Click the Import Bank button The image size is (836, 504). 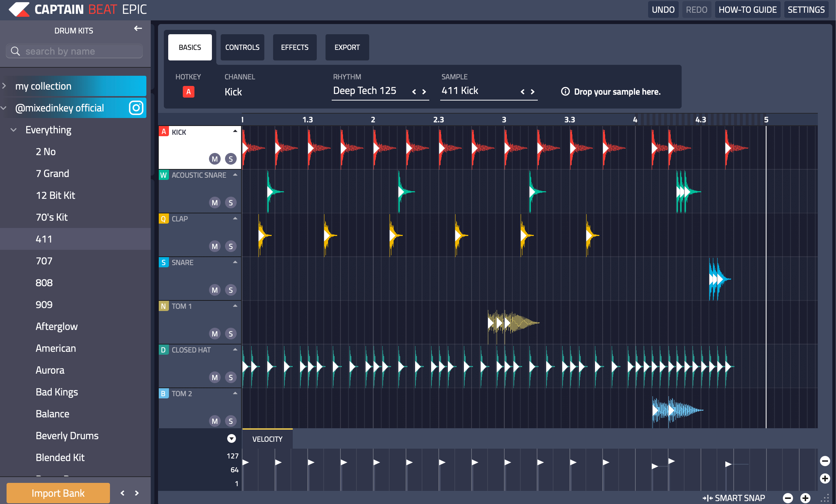pos(58,493)
